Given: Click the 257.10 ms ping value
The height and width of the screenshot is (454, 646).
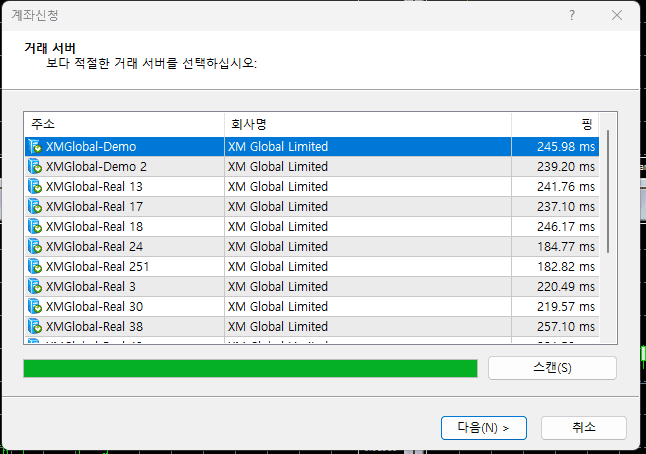Looking at the screenshot, I should tap(566, 326).
